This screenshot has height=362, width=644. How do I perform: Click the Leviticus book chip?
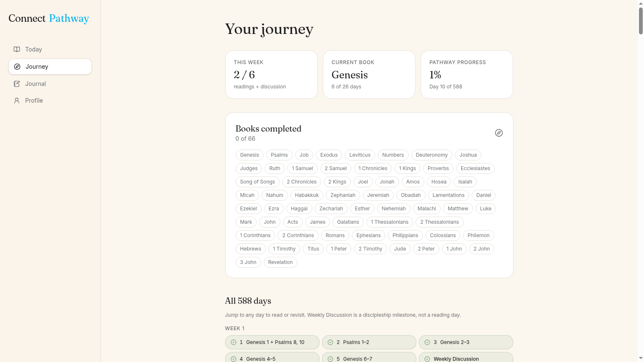tap(360, 155)
